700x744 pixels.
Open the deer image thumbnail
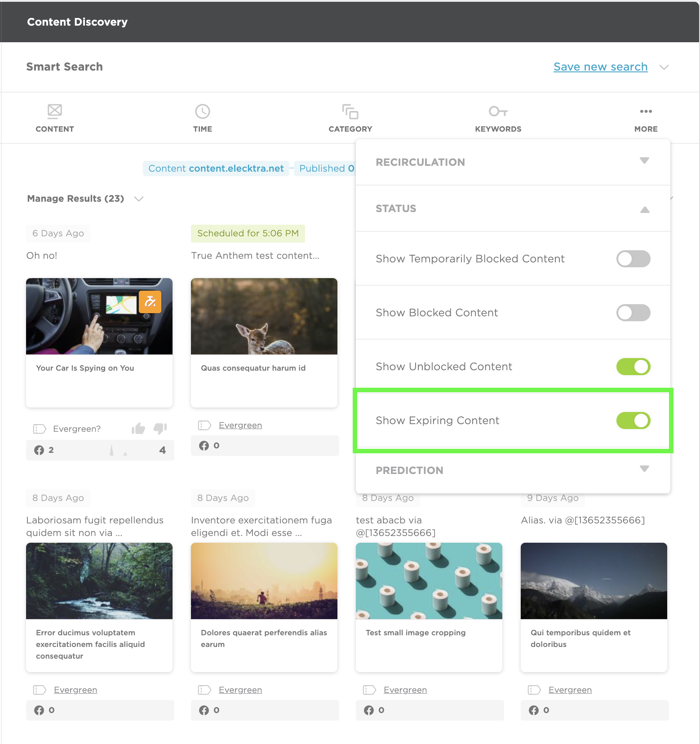pos(264,316)
